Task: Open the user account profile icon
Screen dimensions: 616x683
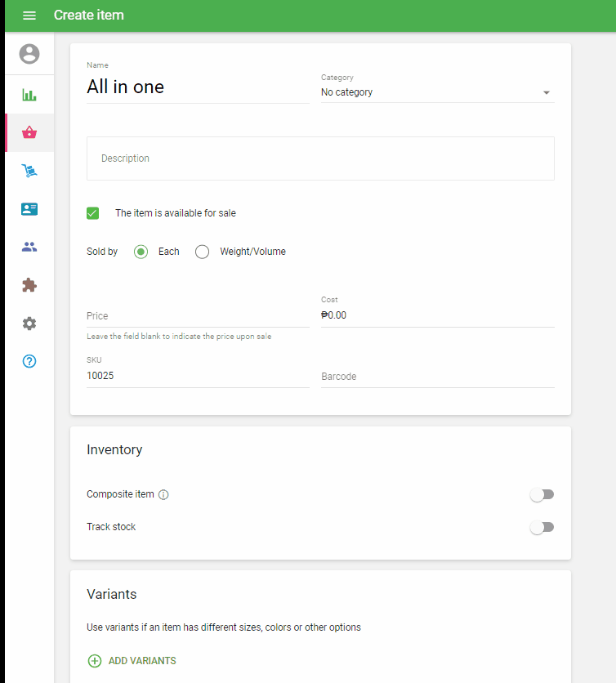Action: point(29,54)
